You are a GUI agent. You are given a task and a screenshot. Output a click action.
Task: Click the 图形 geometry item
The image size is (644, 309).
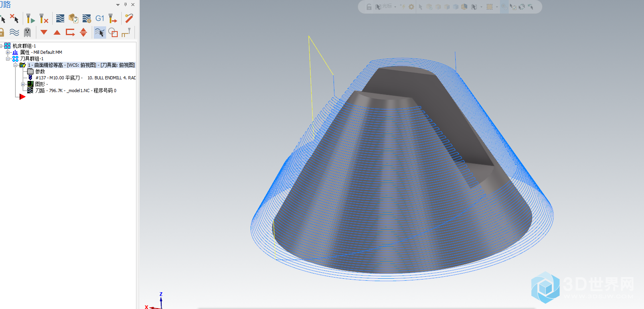point(41,84)
